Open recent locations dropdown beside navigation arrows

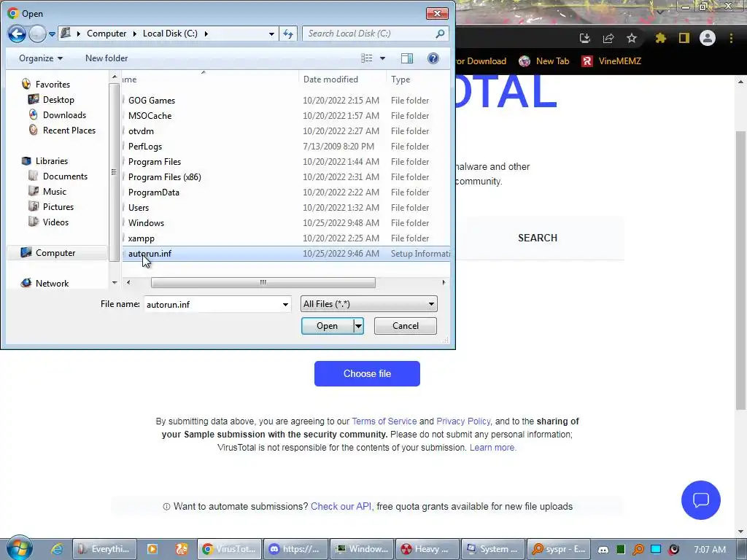pyautogui.click(x=52, y=34)
